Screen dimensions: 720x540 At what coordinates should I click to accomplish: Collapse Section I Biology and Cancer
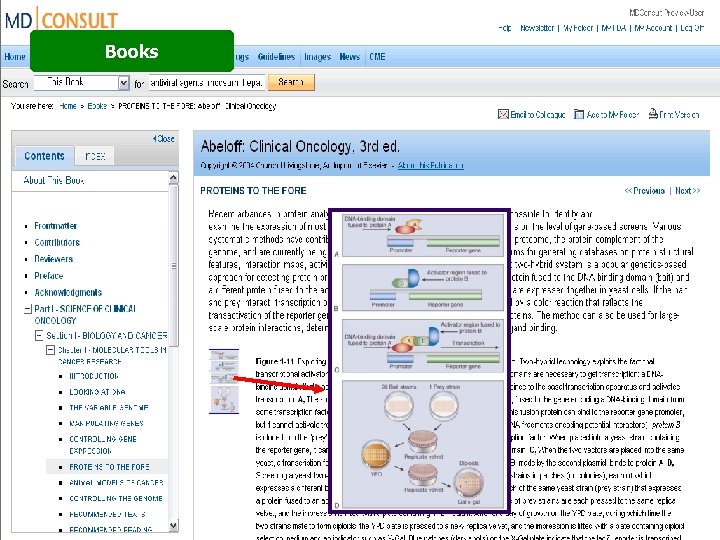pos(39,336)
